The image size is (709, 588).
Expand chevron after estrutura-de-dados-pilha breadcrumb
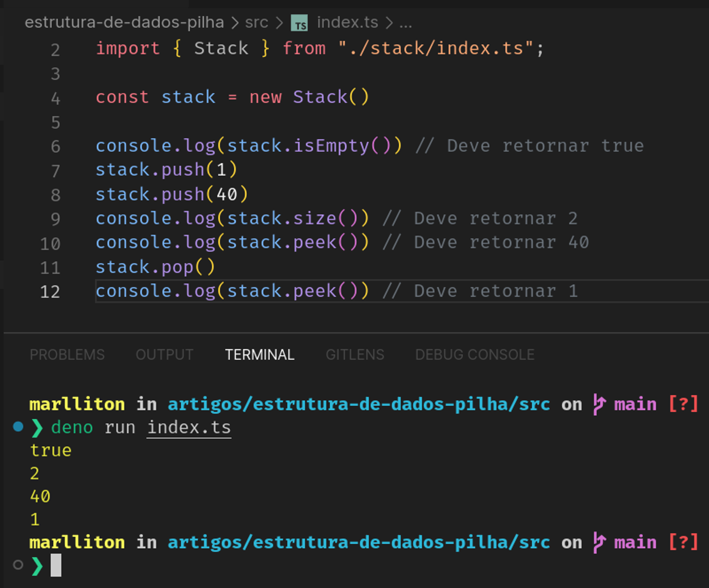tap(235, 23)
